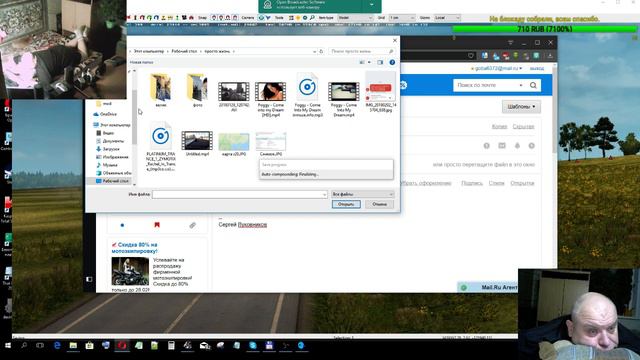Select 'Этот компьютер' in the address breadcrumb
This screenshot has width=640, height=360.
(149, 51)
